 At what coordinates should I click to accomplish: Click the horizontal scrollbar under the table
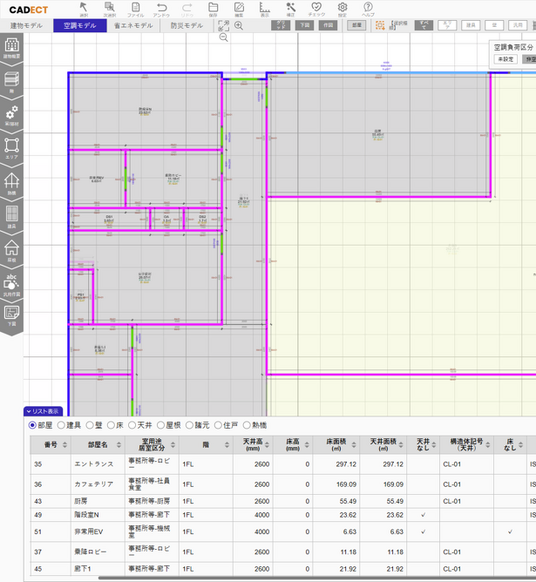point(316,578)
